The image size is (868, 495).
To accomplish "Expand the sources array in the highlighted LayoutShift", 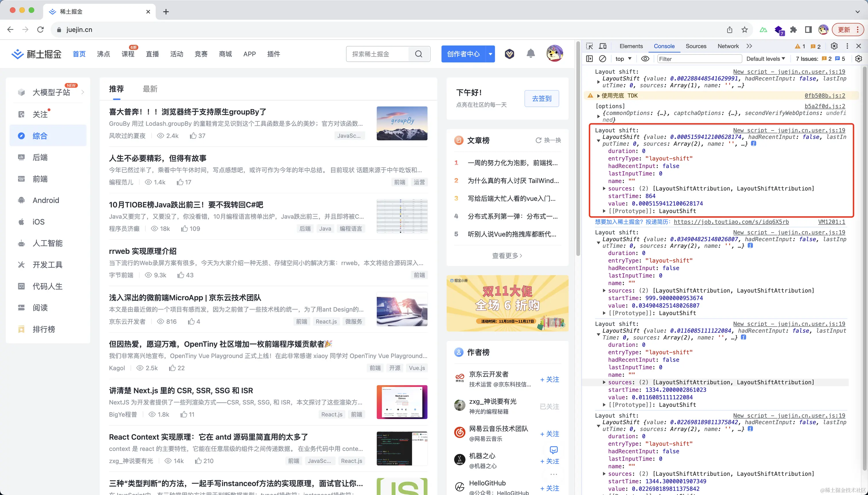I will [x=604, y=188].
